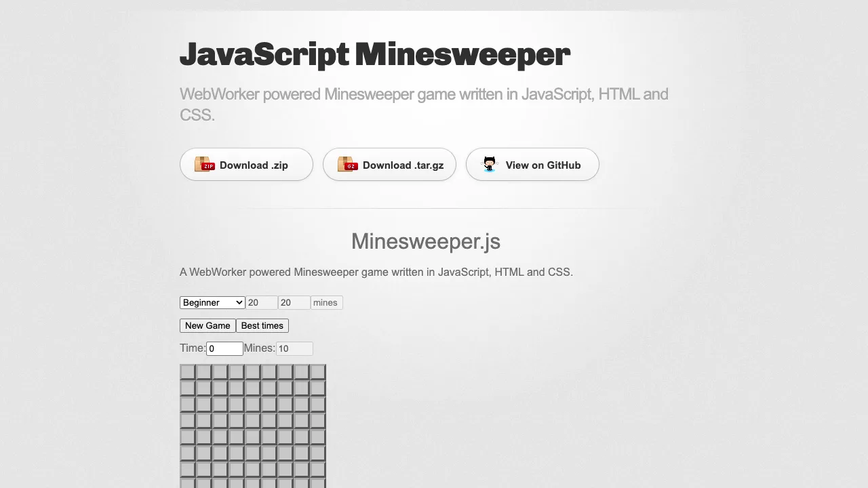Click the zip package icon

point(204,164)
